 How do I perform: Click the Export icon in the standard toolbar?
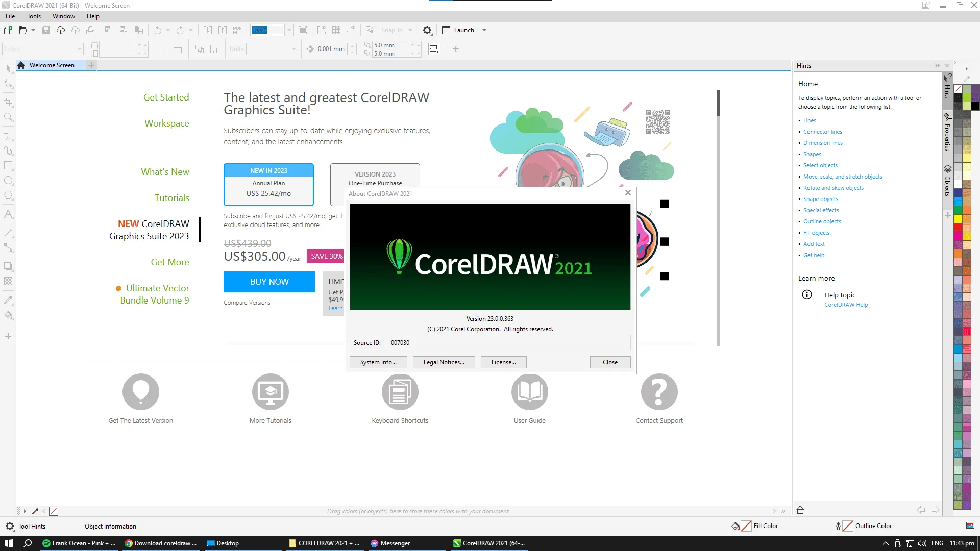coord(223,30)
